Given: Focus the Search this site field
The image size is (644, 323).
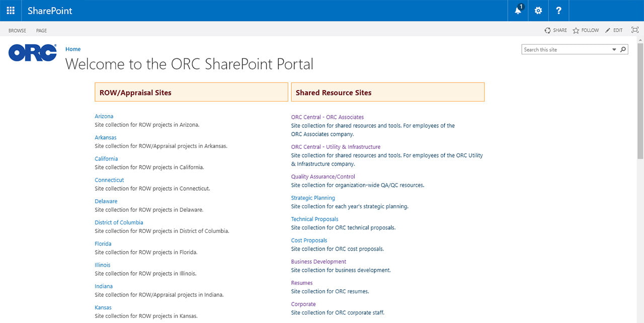Looking at the screenshot, I should 566,50.
